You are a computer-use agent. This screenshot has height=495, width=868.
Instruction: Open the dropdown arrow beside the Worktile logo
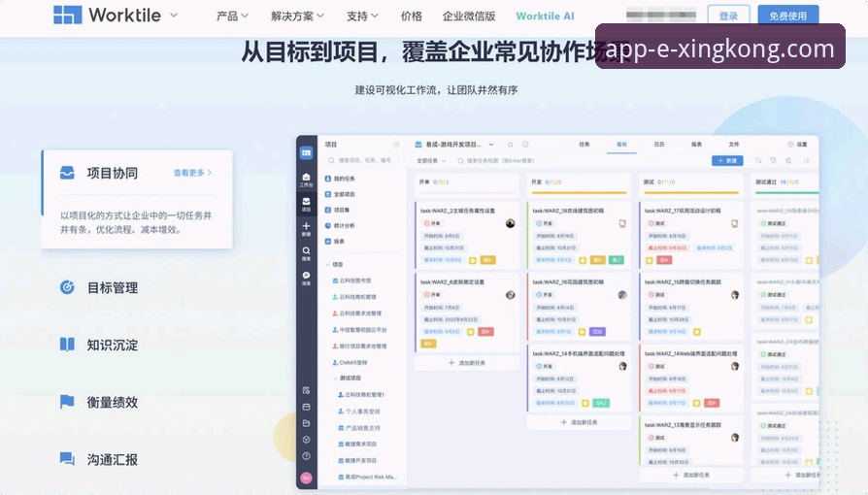174,15
